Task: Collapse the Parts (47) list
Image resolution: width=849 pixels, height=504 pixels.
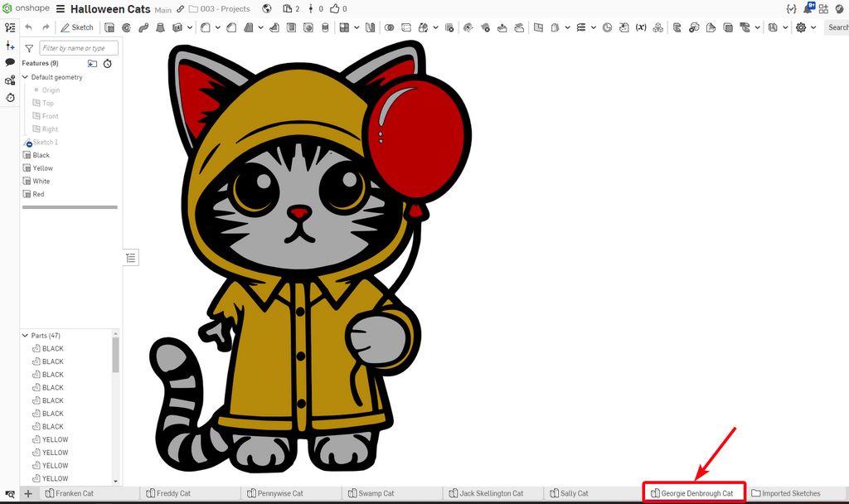Action: pyautogui.click(x=25, y=336)
